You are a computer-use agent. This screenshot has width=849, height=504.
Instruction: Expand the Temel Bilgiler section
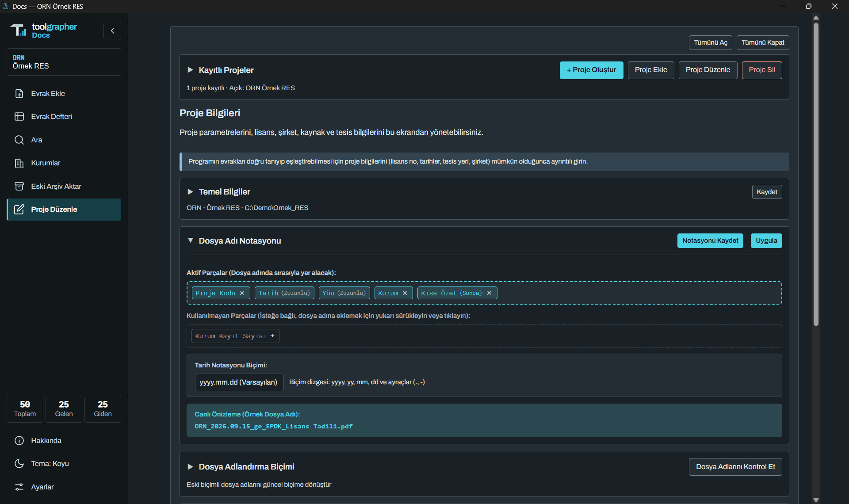190,191
